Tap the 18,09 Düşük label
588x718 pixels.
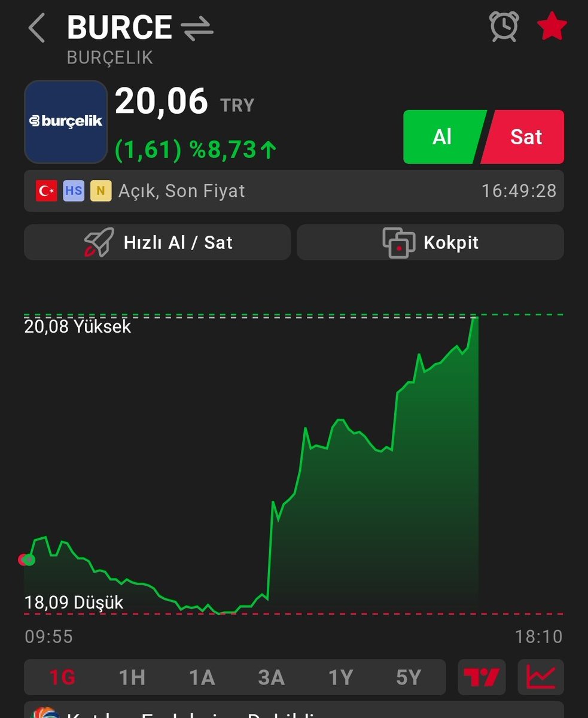point(74,602)
